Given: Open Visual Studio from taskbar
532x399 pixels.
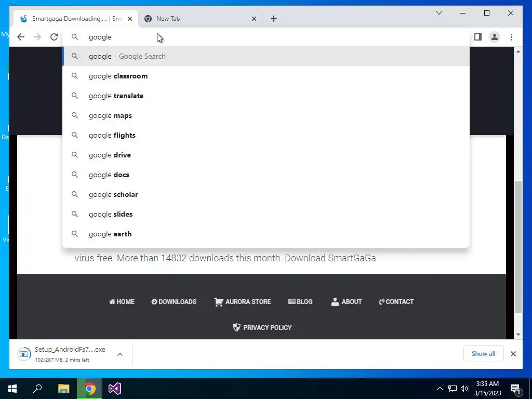Looking at the screenshot, I should point(115,389).
